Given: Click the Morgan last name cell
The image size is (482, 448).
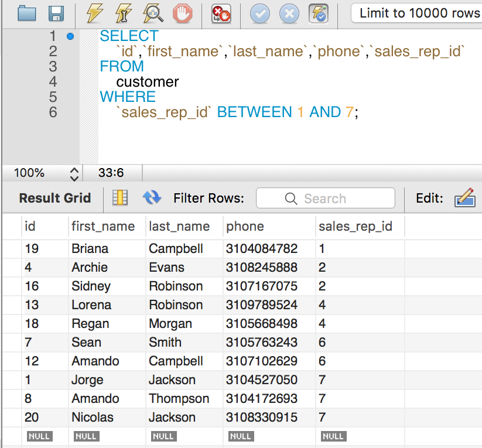Looking at the screenshot, I should coord(184,324).
